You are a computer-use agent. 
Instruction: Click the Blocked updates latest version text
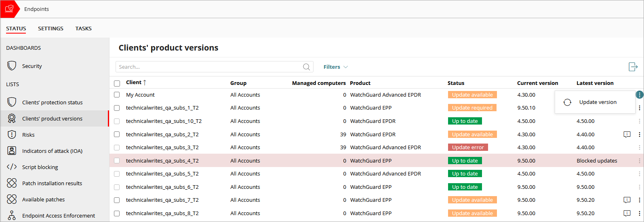coord(597,161)
